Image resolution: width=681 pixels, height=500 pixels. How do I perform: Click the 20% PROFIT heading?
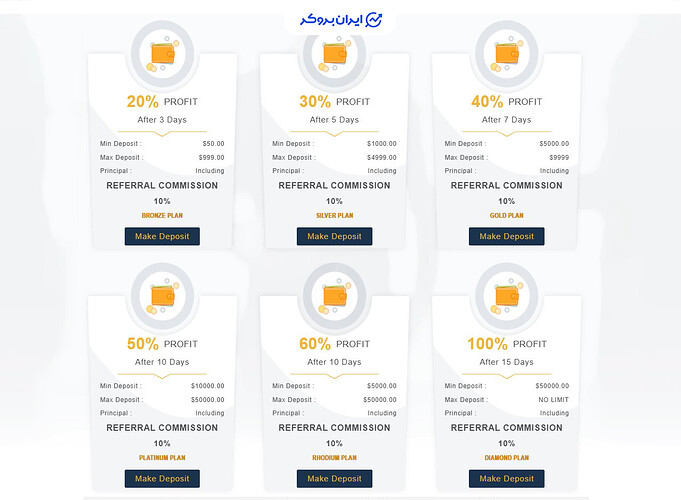[162, 102]
